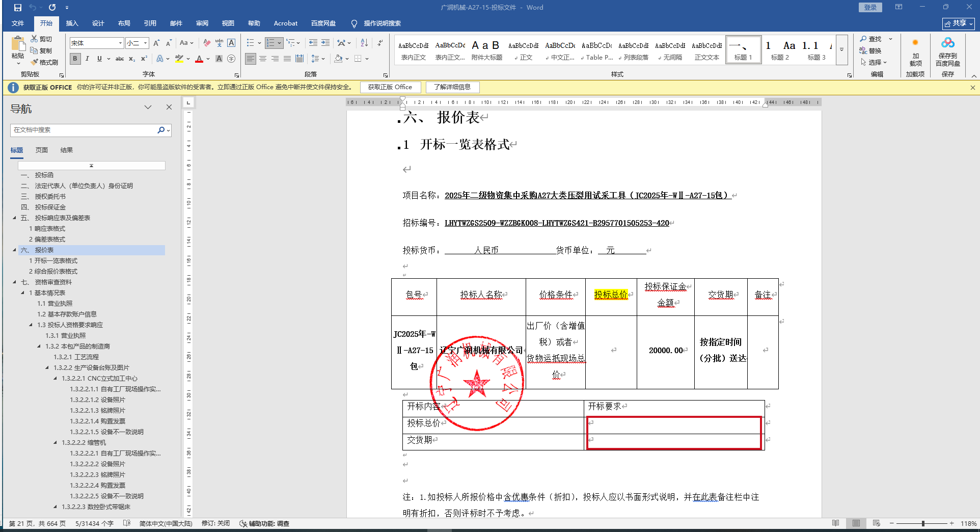The image size is (980, 532).
Task: Click the Sort paragraphs icon
Action: tap(364, 43)
